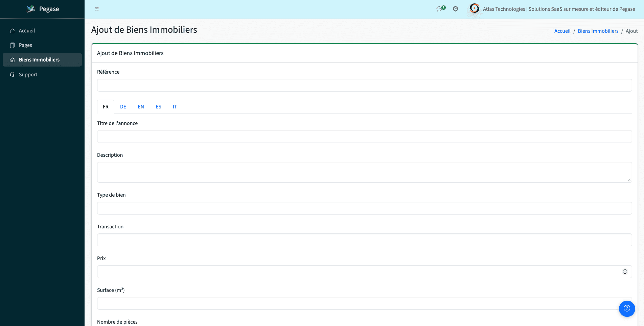Click the Prix field stepper arrows
The height and width of the screenshot is (326, 644).
click(625, 272)
